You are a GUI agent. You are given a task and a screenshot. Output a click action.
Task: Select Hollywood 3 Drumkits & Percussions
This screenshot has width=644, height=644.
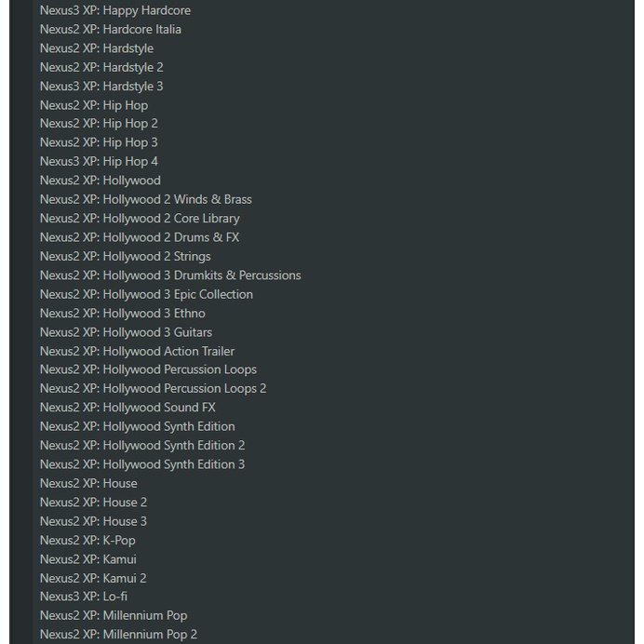coord(170,275)
